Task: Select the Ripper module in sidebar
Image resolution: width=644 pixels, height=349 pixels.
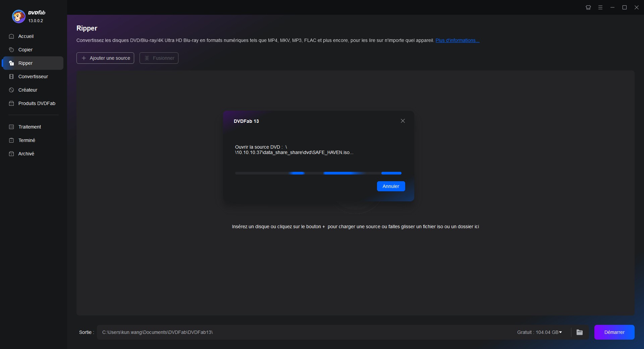Action: click(x=33, y=63)
